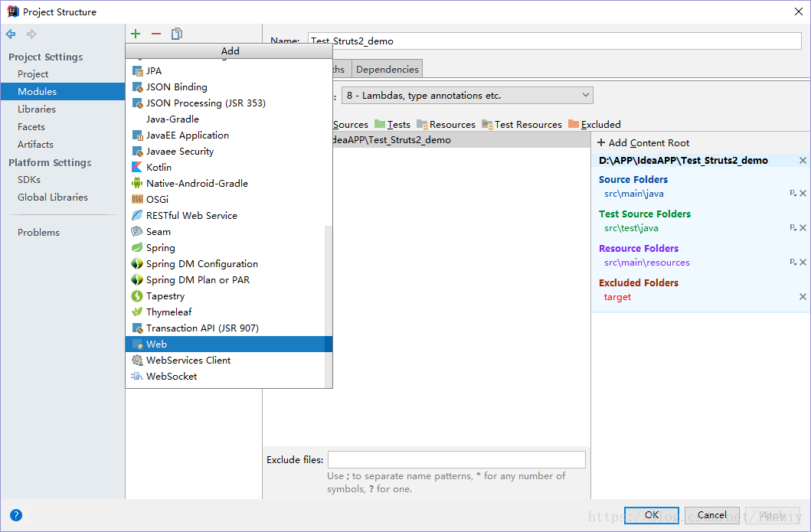811x532 pixels.
Task: Click Add Content Root
Action: pyautogui.click(x=643, y=142)
